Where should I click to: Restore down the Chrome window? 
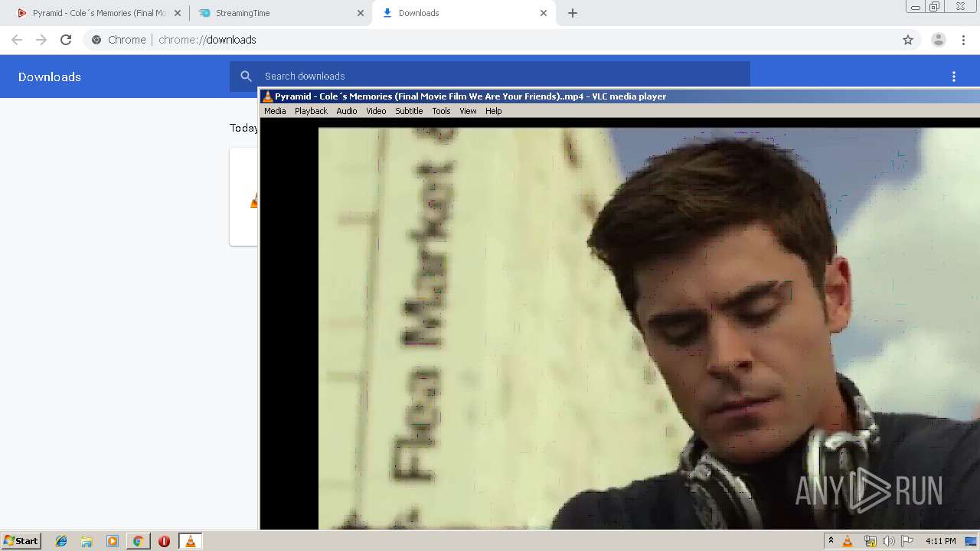935,7
